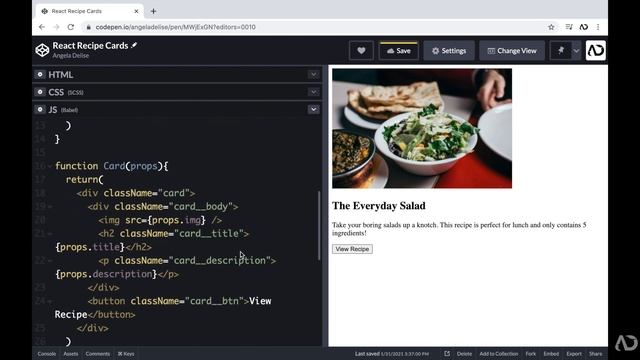Open a new browser tab
This screenshot has width=640, height=360.
point(153,11)
